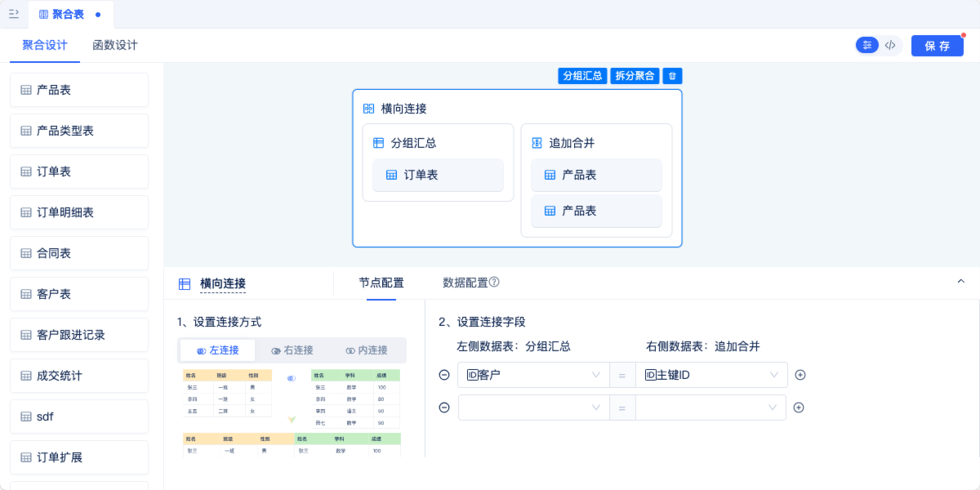Screen dimensions: 980x490
Task: Click the 保存 button
Action: click(938, 46)
